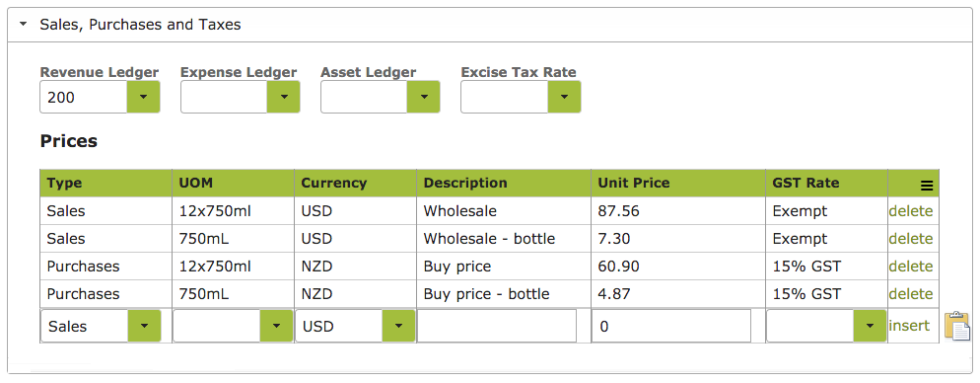Screen dimensions: 980x383
Task: Delete the Wholesale - bottle price row
Action: pyautogui.click(x=911, y=239)
